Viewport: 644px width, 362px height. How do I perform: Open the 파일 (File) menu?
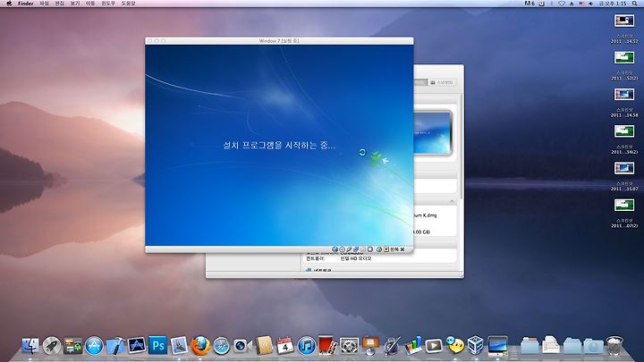pyautogui.click(x=44, y=4)
